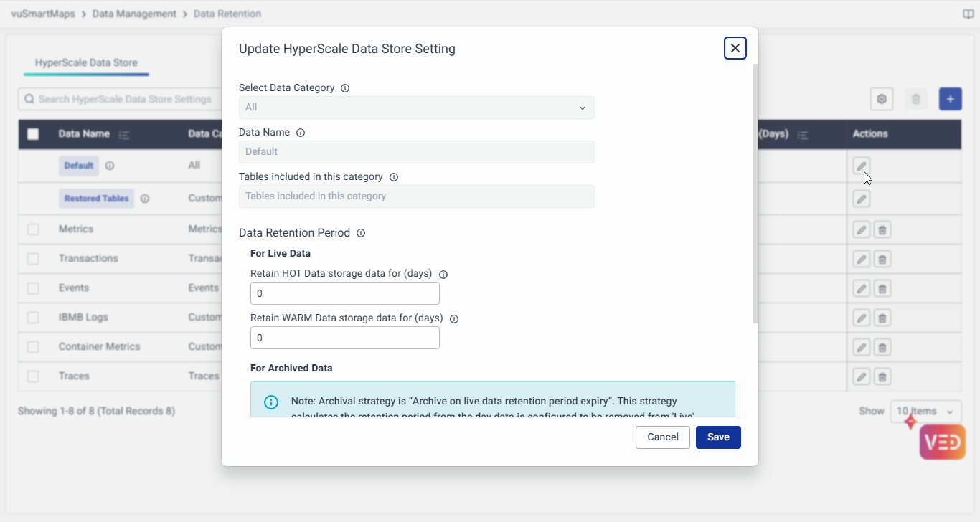Image resolution: width=980 pixels, height=522 pixels.
Task: Click the edit pencil icon for Metrics row
Action: (x=862, y=229)
